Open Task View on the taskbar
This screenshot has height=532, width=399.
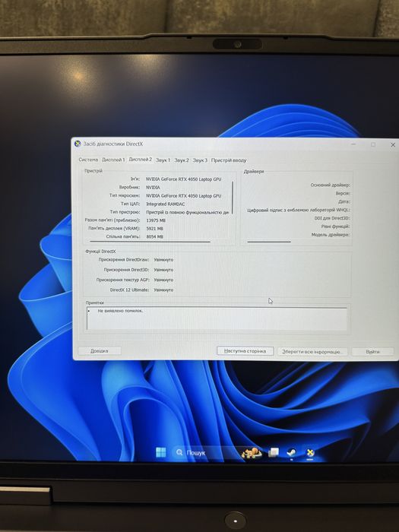[274, 452]
